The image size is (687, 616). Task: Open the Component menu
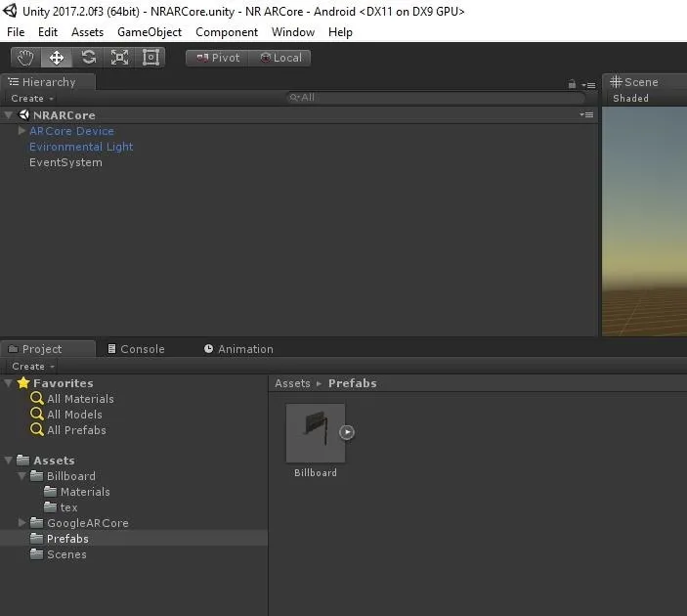coord(227,32)
